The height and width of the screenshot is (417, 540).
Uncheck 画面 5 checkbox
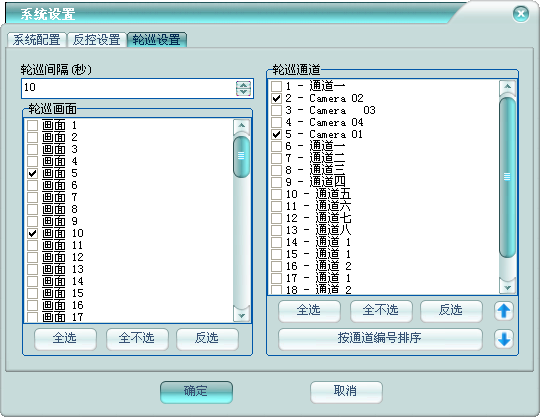tap(32, 173)
